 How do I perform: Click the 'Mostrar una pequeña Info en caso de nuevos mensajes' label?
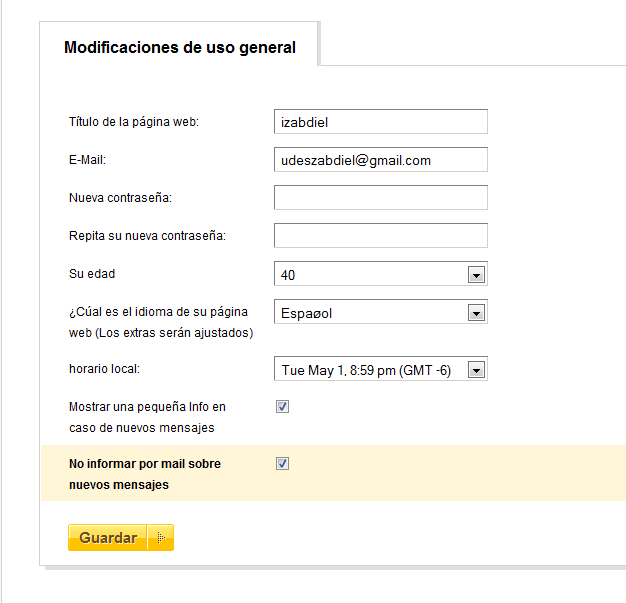[x=147, y=417]
